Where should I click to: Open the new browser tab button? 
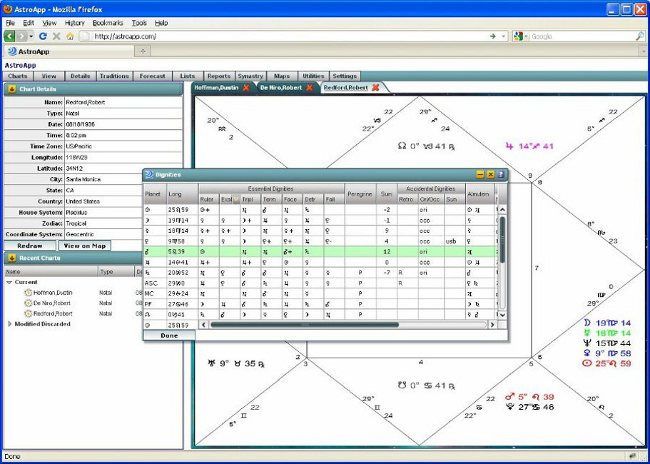point(145,49)
